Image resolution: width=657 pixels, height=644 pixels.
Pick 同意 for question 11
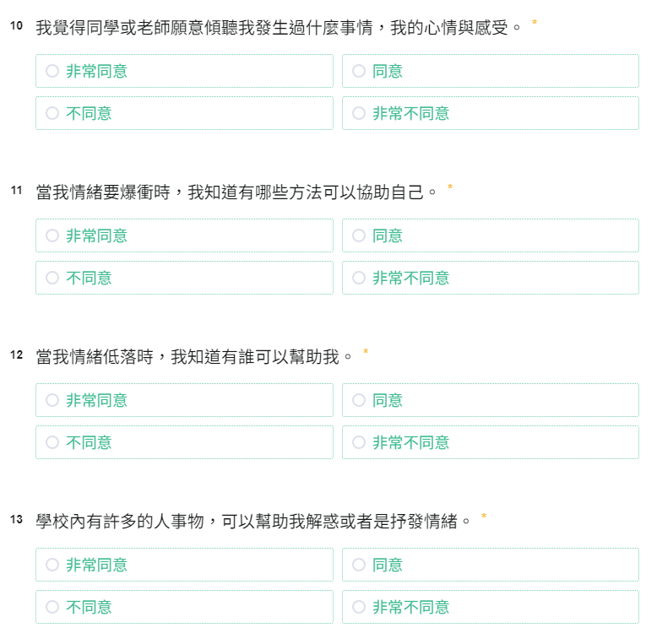coord(491,235)
